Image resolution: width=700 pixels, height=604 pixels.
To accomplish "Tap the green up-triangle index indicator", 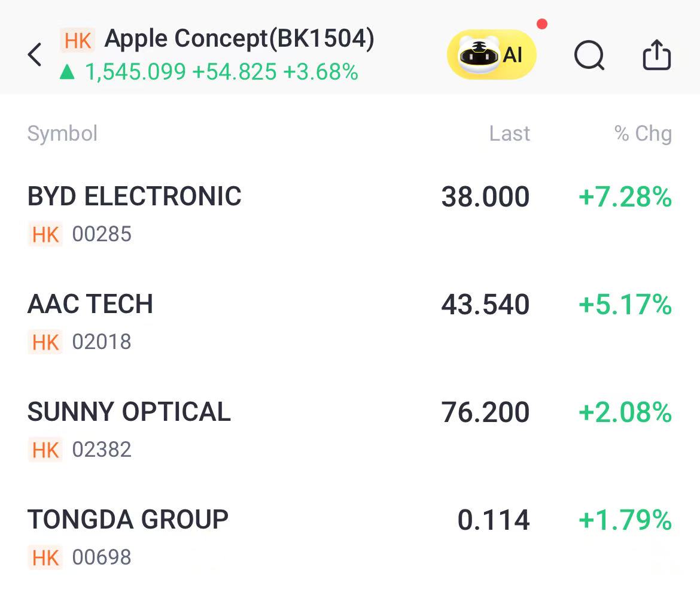I will [68, 72].
